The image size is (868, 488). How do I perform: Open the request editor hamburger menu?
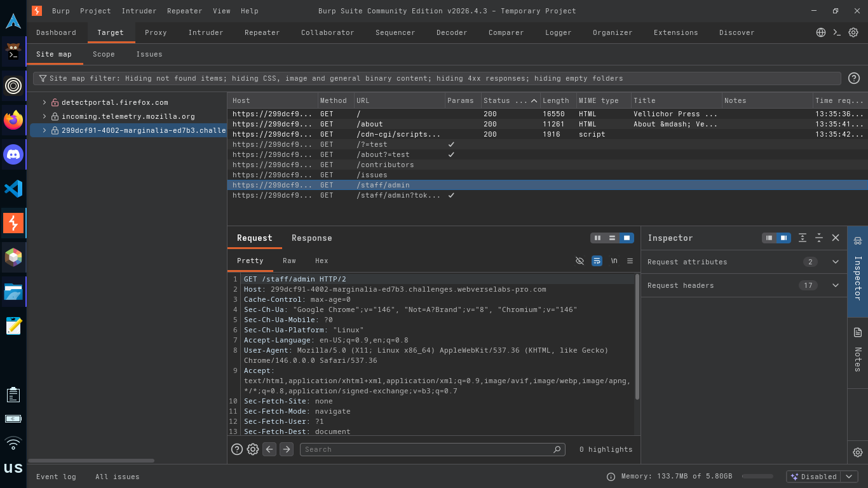point(630,261)
